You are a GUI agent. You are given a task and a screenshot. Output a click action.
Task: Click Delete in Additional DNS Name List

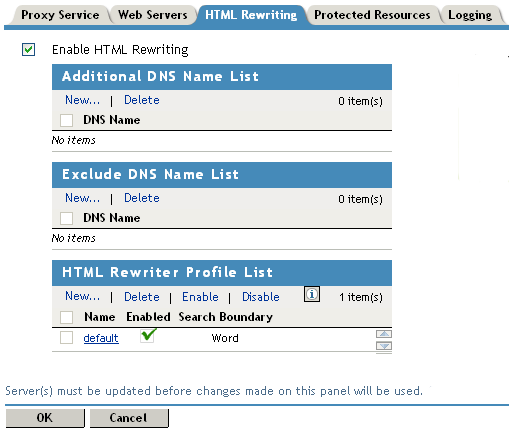[142, 100]
